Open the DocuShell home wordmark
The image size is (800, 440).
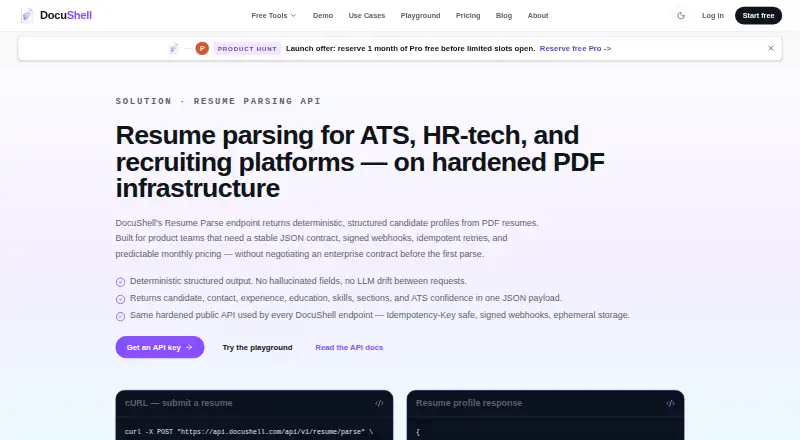66,15
